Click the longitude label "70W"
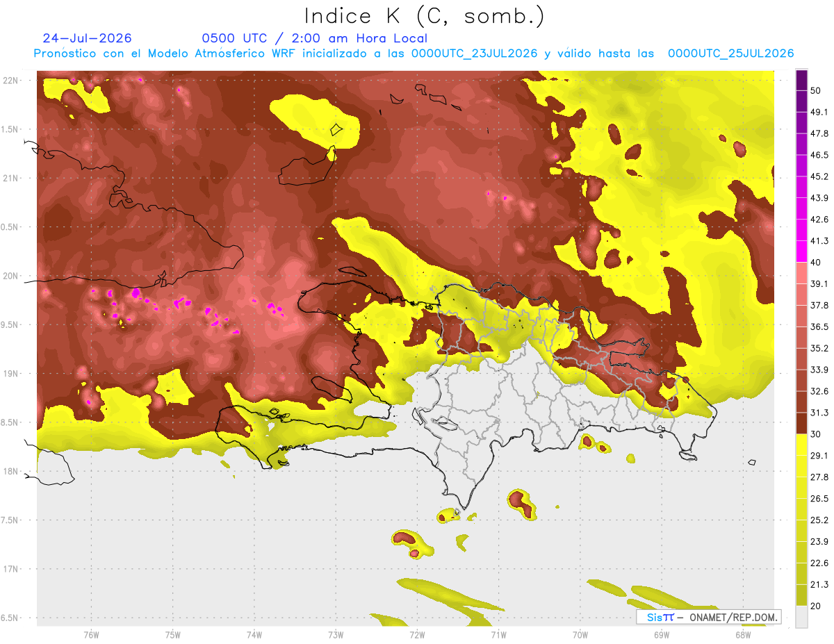Image resolution: width=834 pixels, height=644 pixels. tap(580, 634)
